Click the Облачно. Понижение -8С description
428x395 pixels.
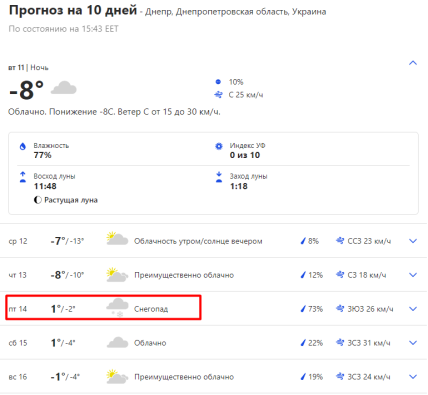pos(114,112)
